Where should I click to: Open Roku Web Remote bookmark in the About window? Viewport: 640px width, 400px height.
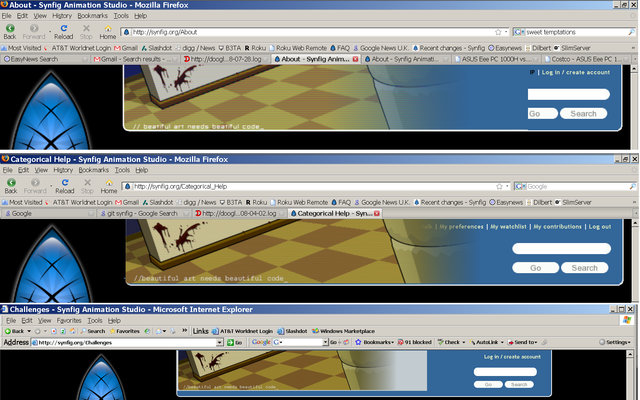(298, 48)
